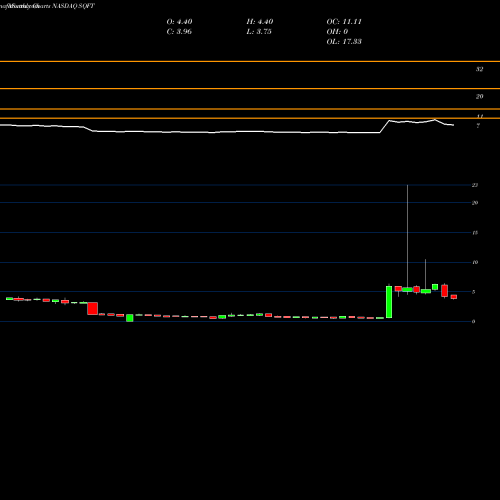The image size is (500, 500).
Task: Click the OL: 17.33 readout
Action: (344, 42)
